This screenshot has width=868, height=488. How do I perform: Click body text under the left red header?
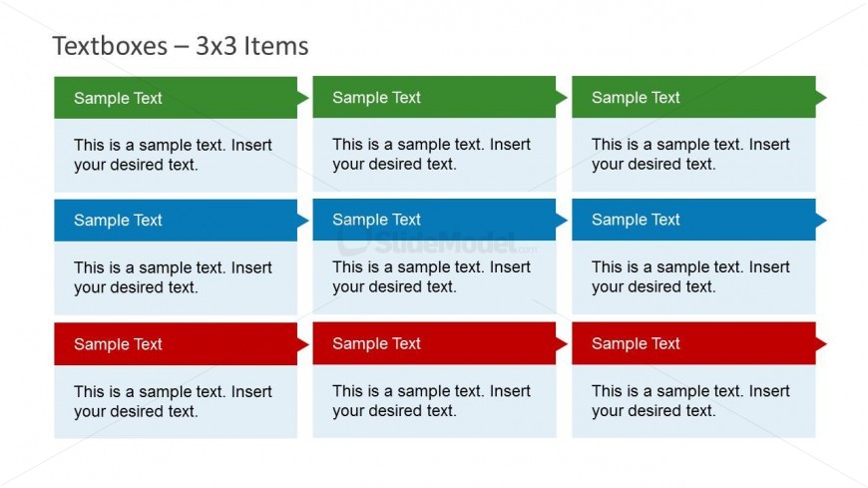click(173, 401)
